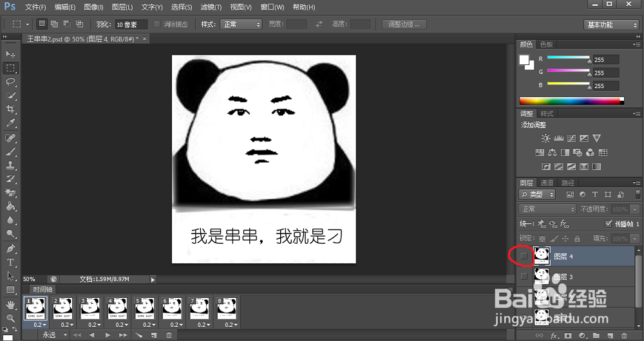644x341 pixels.
Task: Open the 窗口(W) menu
Action: pyautogui.click(x=272, y=7)
